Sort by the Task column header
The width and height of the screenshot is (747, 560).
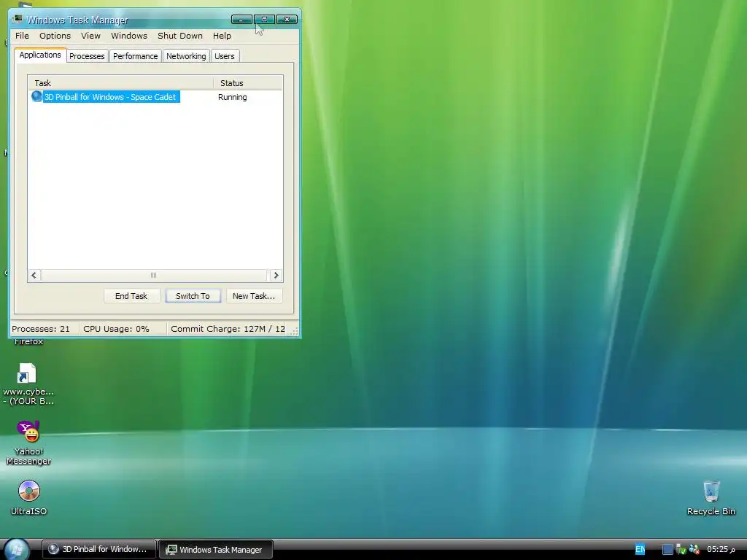point(120,83)
